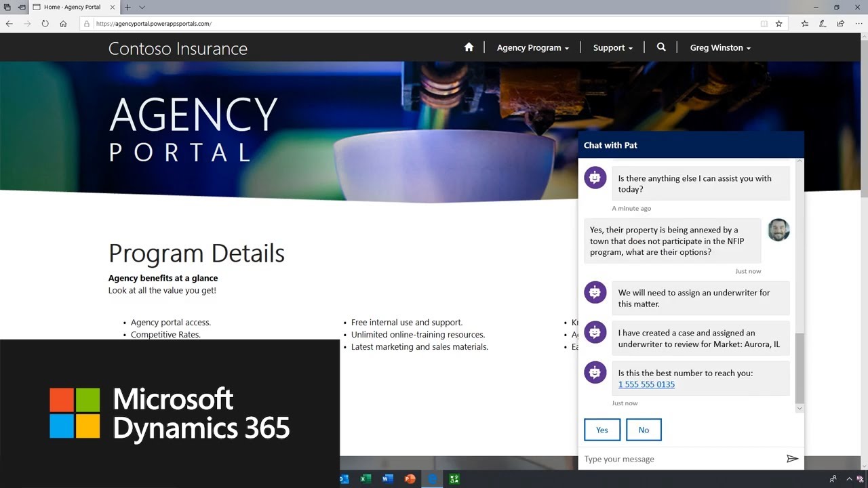Viewport: 868px width, 488px height.
Task: Open a new tab with plus icon
Action: 127,7
